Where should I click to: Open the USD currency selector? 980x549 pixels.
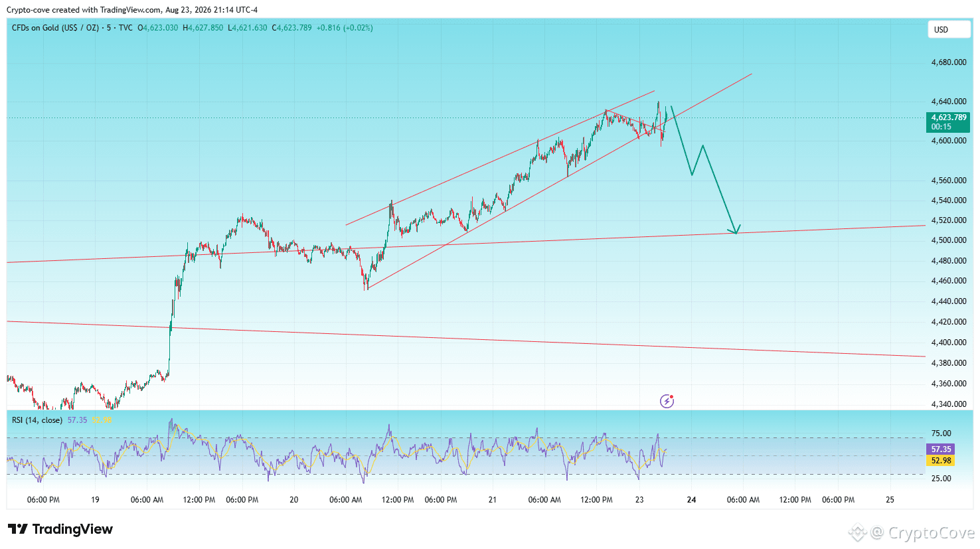pos(949,29)
